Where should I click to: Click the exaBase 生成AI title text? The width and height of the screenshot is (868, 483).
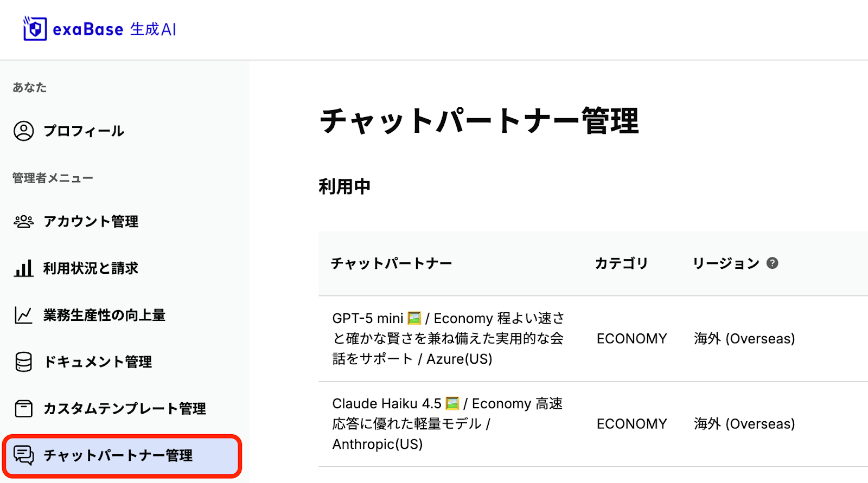114,29
